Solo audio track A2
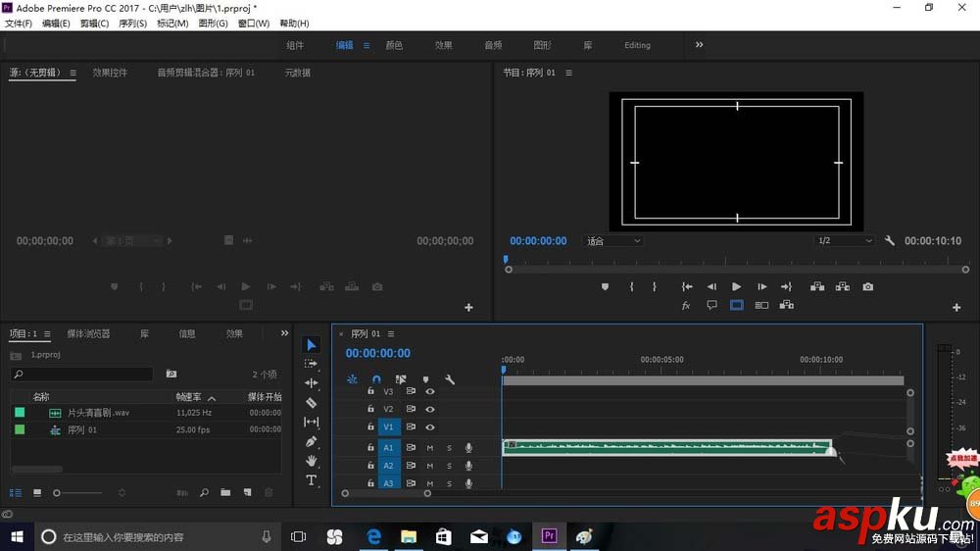The height and width of the screenshot is (551, 980). [x=449, y=466]
